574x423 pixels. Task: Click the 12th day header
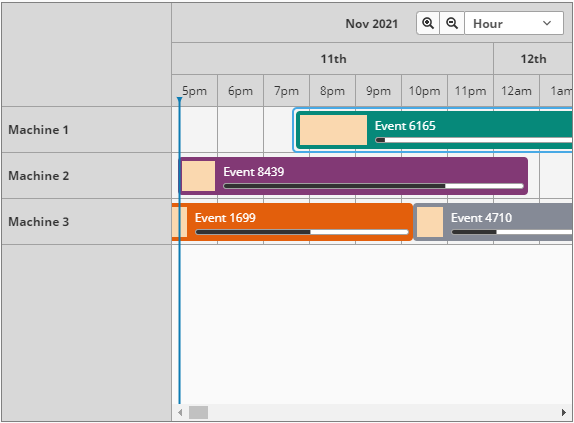[x=533, y=59]
